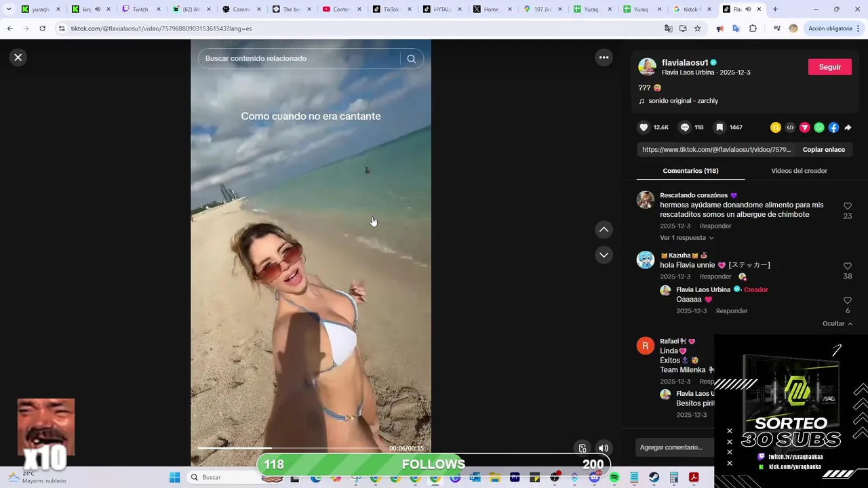
Task: Click the taskbar Buscar search box
Action: (x=220, y=477)
